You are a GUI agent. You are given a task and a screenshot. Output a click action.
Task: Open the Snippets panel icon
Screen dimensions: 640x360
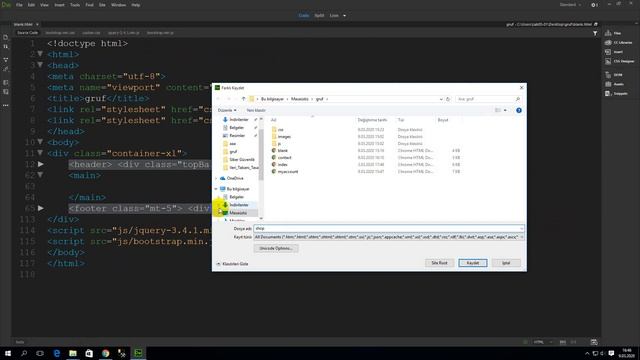608,93
